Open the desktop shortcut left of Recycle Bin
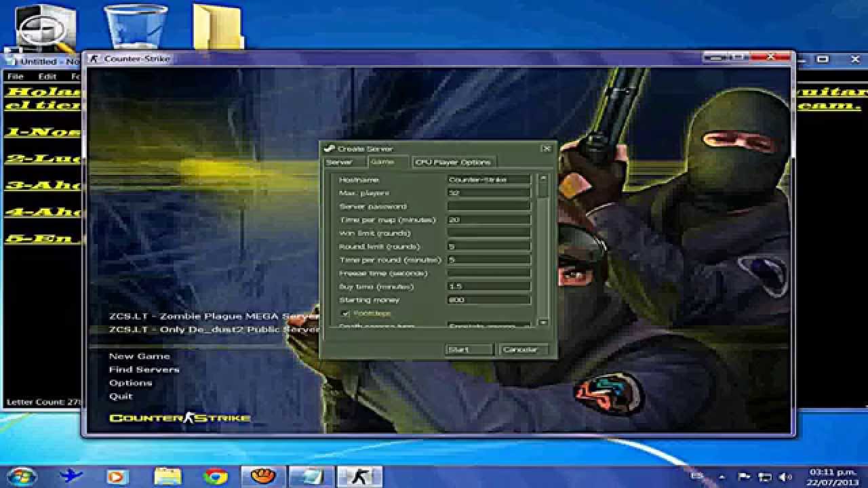The width and height of the screenshot is (868, 488). coord(46,27)
